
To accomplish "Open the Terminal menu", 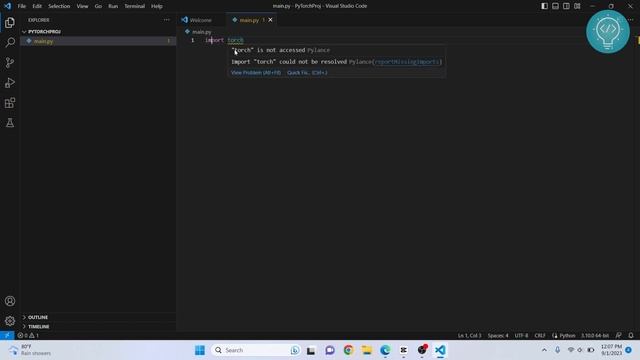I will [135, 6].
